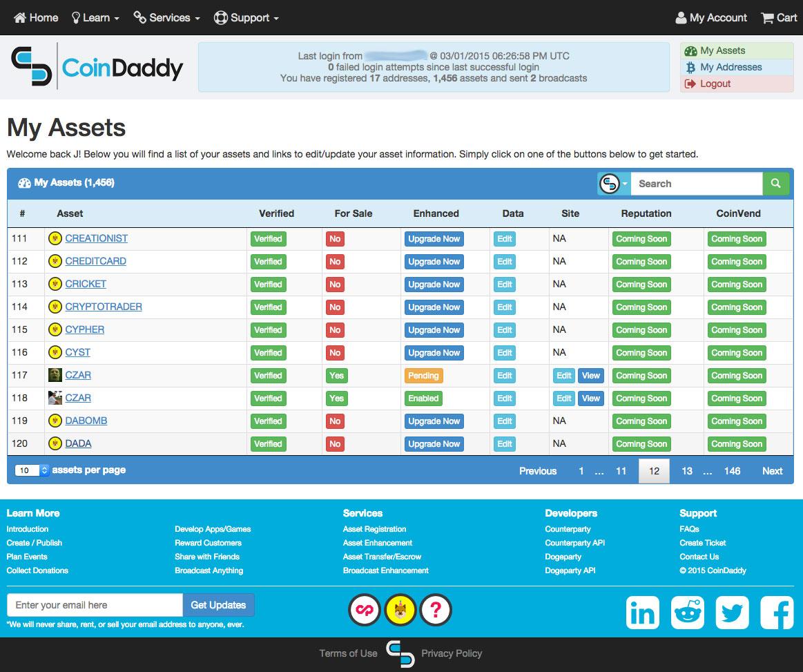803x672 pixels.
Task: Open the CRYPTOTRADER asset link
Action: tap(104, 307)
